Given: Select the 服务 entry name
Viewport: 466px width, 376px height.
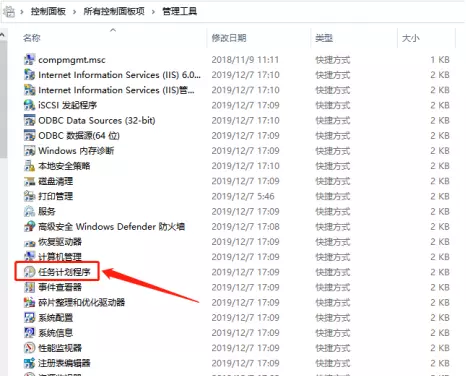Looking at the screenshot, I should click(47, 211).
